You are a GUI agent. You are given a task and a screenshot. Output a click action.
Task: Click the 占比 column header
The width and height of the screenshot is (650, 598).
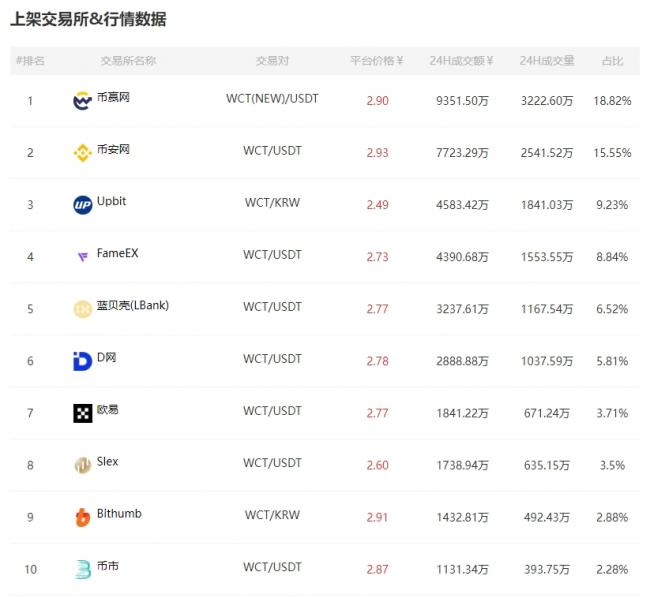click(612, 61)
